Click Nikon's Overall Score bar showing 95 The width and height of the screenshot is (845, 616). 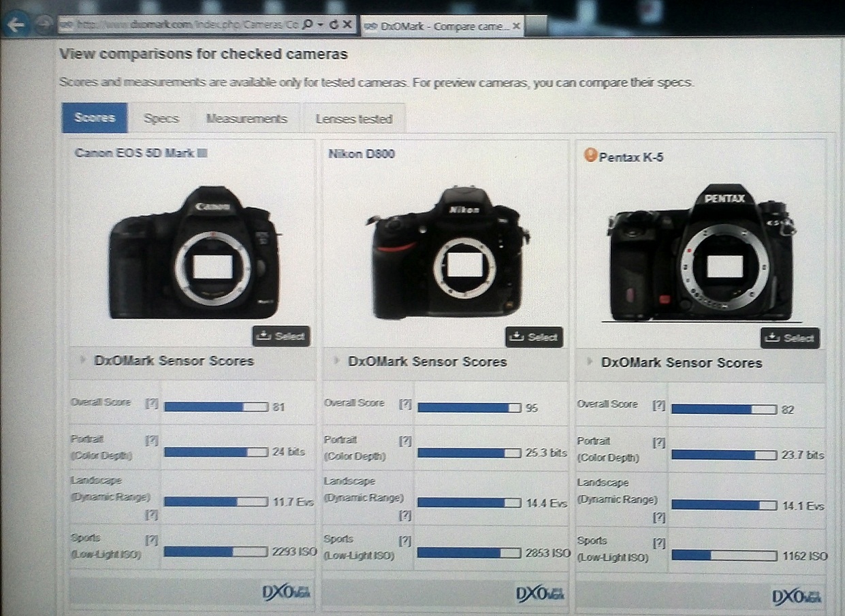469,408
